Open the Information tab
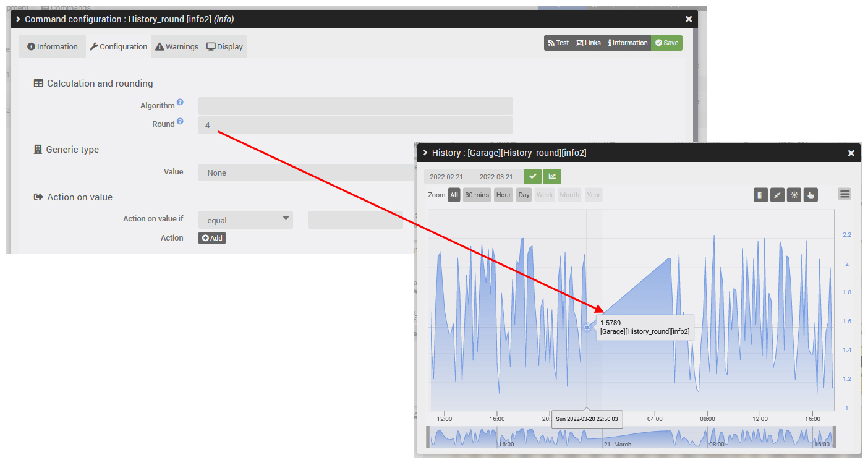This screenshot has width=868, height=465. point(53,47)
